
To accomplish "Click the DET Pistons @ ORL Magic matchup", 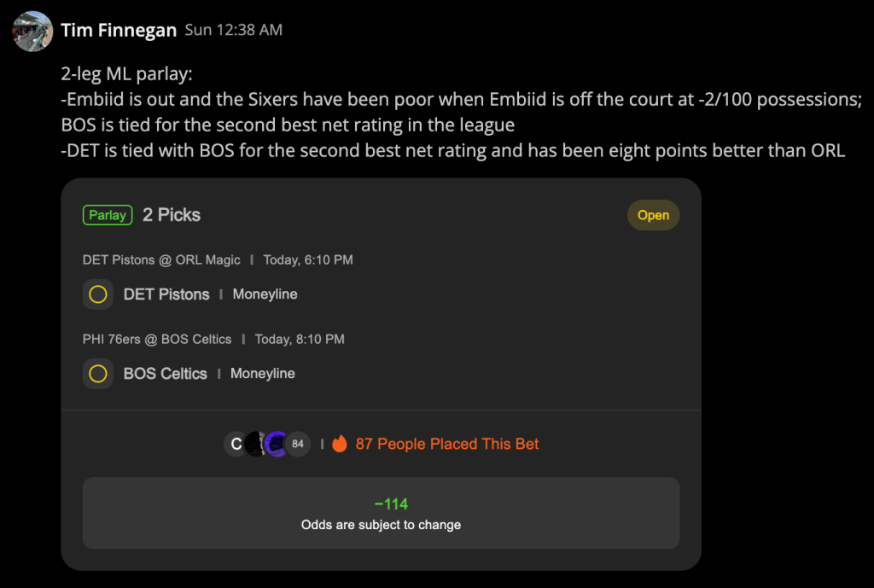I will point(161,260).
